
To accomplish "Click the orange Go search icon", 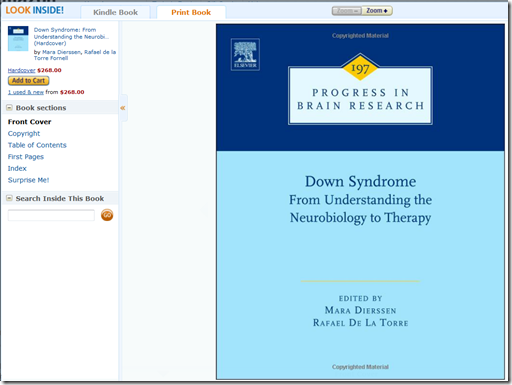I will coord(107,215).
